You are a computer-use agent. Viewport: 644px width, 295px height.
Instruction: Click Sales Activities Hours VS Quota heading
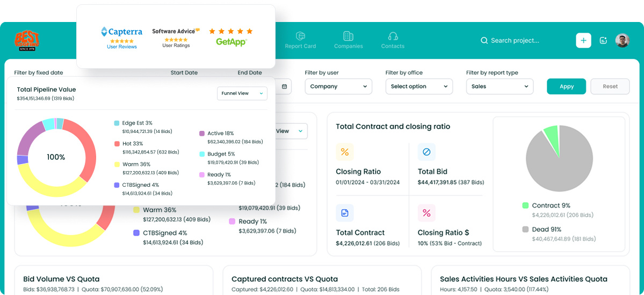pyautogui.click(x=523, y=279)
